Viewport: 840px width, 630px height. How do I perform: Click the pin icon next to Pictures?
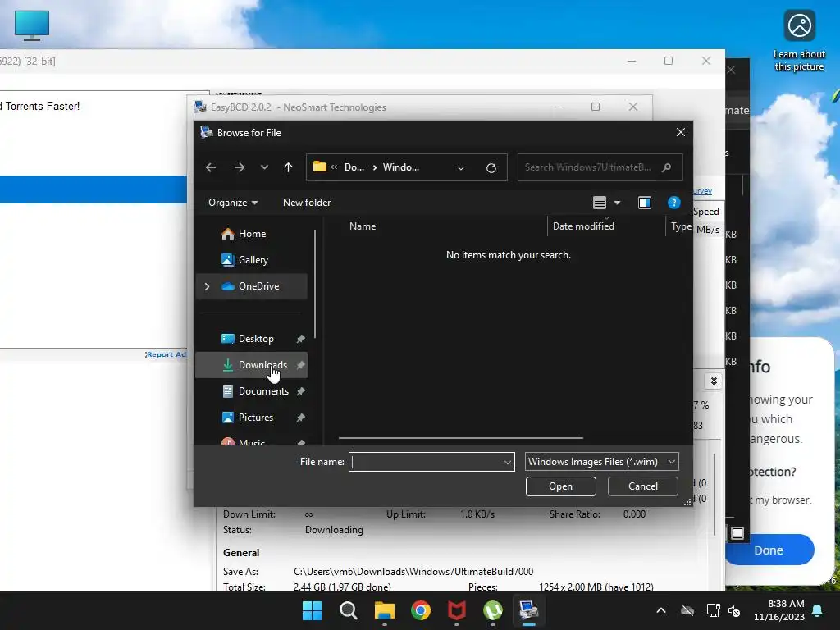pyautogui.click(x=300, y=418)
